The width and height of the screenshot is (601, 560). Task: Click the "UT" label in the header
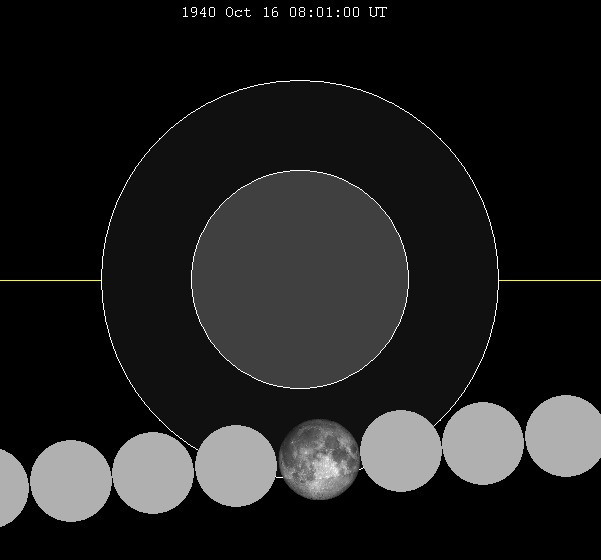click(378, 13)
